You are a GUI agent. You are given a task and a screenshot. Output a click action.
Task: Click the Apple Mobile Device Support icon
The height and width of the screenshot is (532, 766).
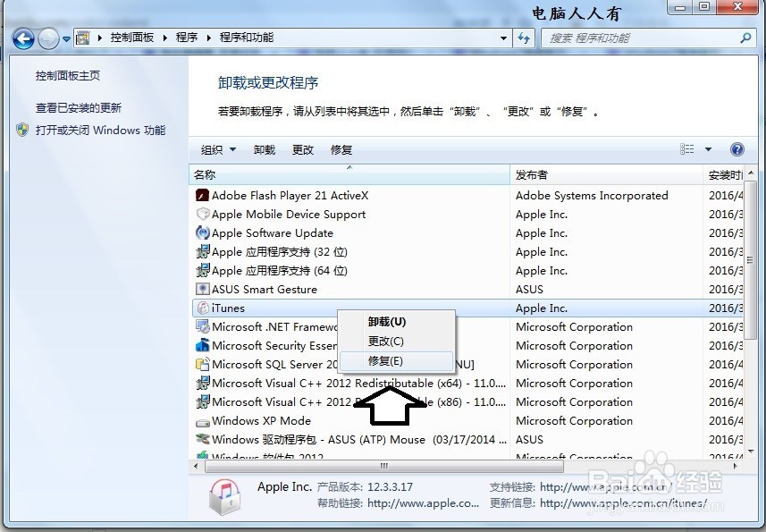tap(202, 215)
